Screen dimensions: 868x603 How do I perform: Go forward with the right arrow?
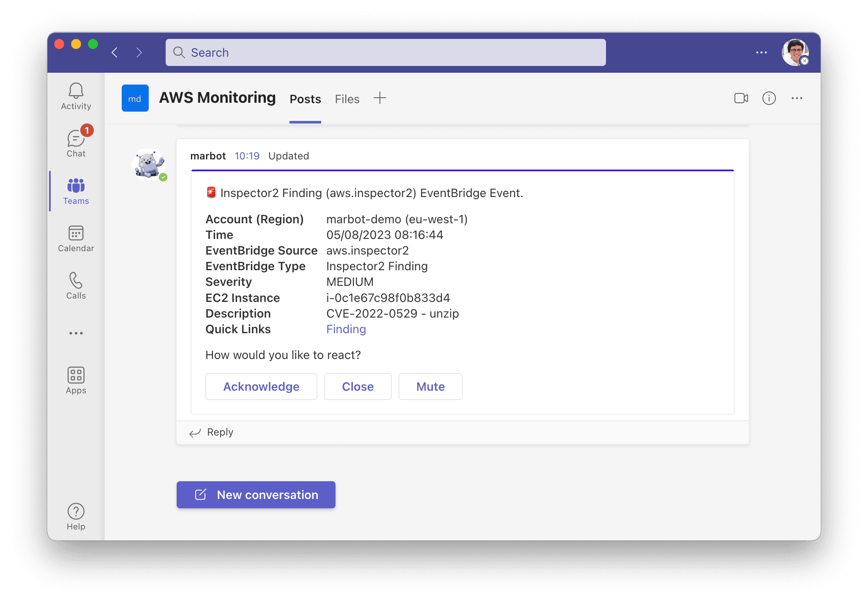pyautogui.click(x=139, y=52)
